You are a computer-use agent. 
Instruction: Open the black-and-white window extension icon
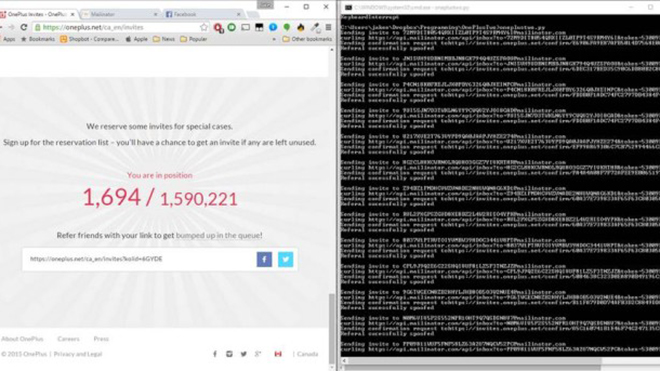tap(259, 27)
